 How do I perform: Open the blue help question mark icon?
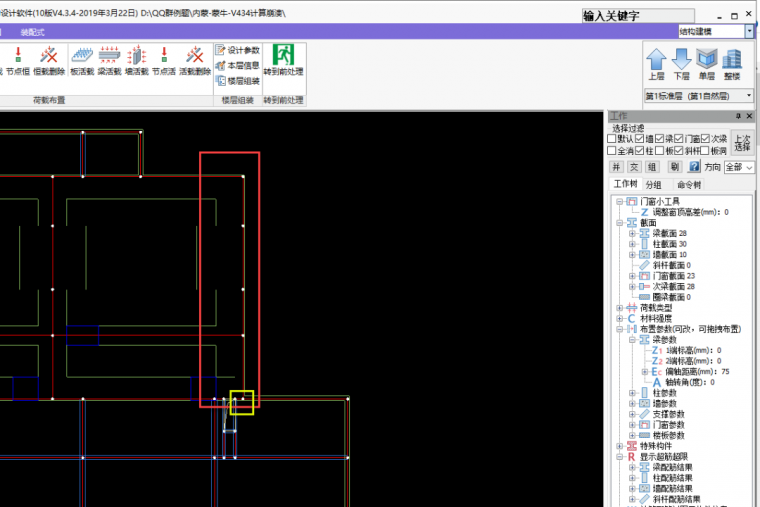pos(694,167)
